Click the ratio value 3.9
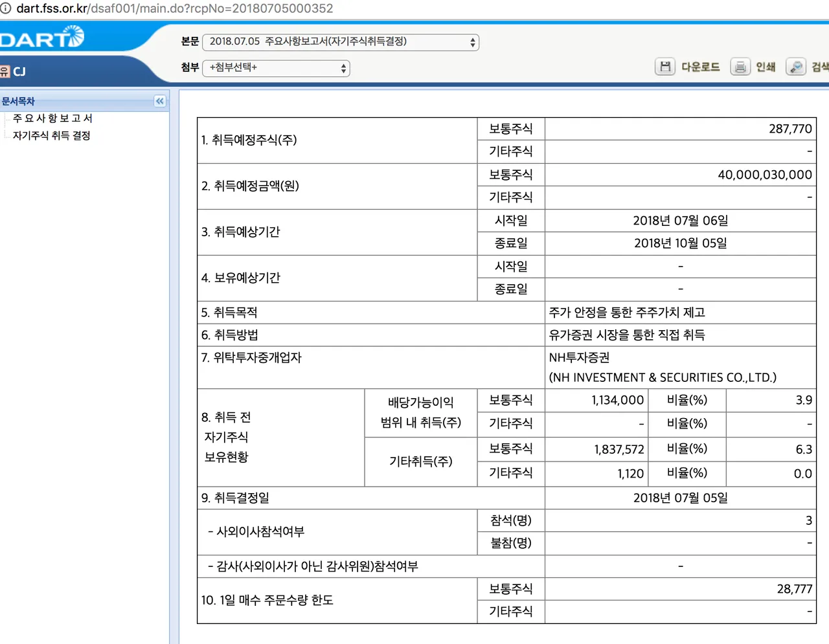Image resolution: width=829 pixels, height=644 pixels. tap(804, 401)
